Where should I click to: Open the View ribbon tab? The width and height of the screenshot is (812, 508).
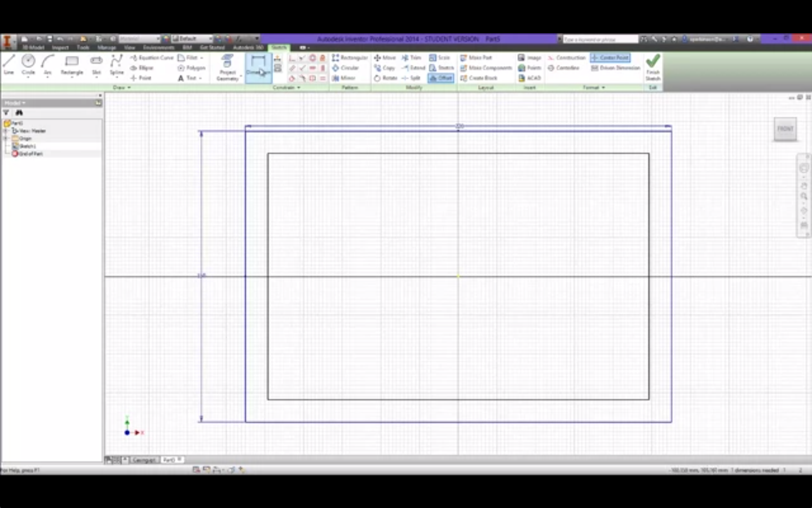pyautogui.click(x=130, y=47)
